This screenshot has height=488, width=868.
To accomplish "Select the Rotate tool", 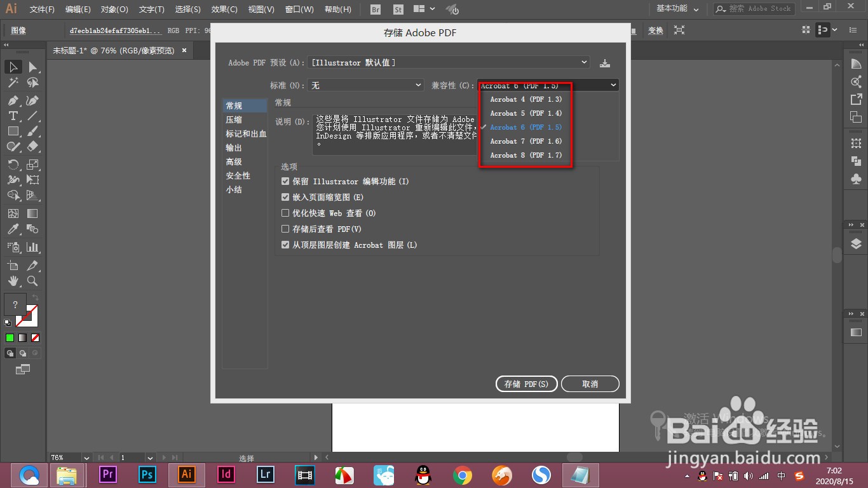I will 13,165.
